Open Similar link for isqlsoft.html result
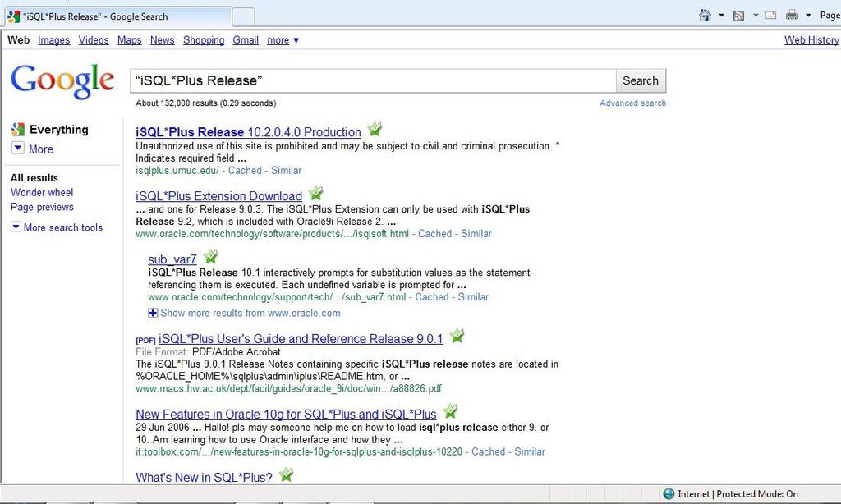The width and height of the screenshot is (841, 504). (x=476, y=234)
